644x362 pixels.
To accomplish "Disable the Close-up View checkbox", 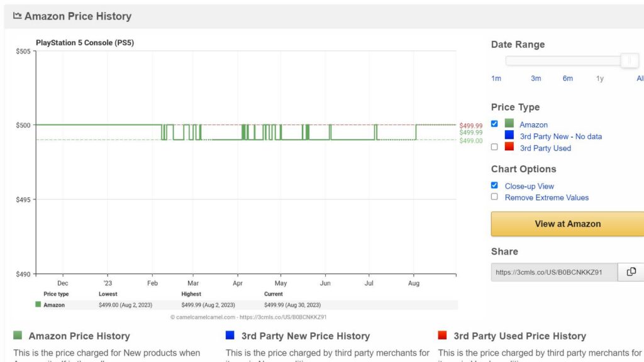I will (494, 185).
